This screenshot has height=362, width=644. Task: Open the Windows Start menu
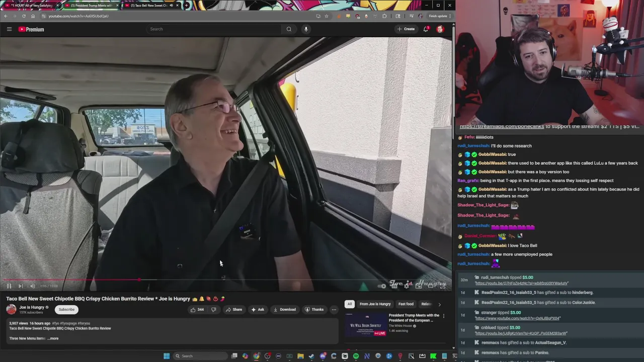tap(167, 356)
